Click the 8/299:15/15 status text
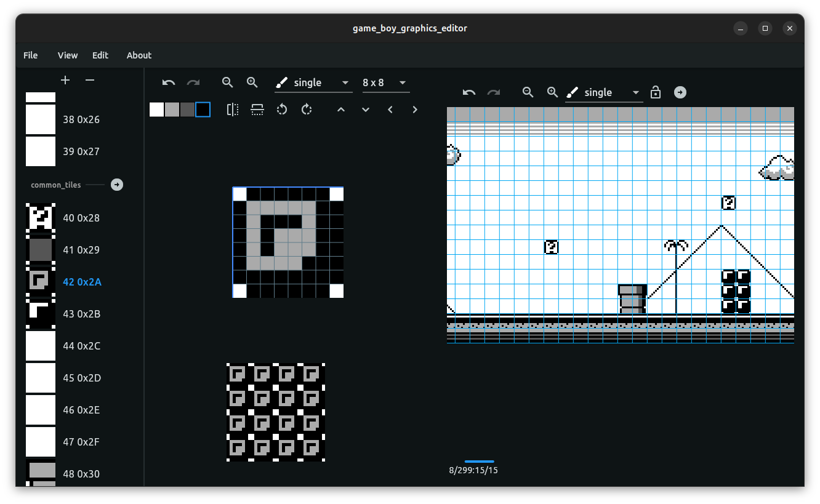 [473, 470]
